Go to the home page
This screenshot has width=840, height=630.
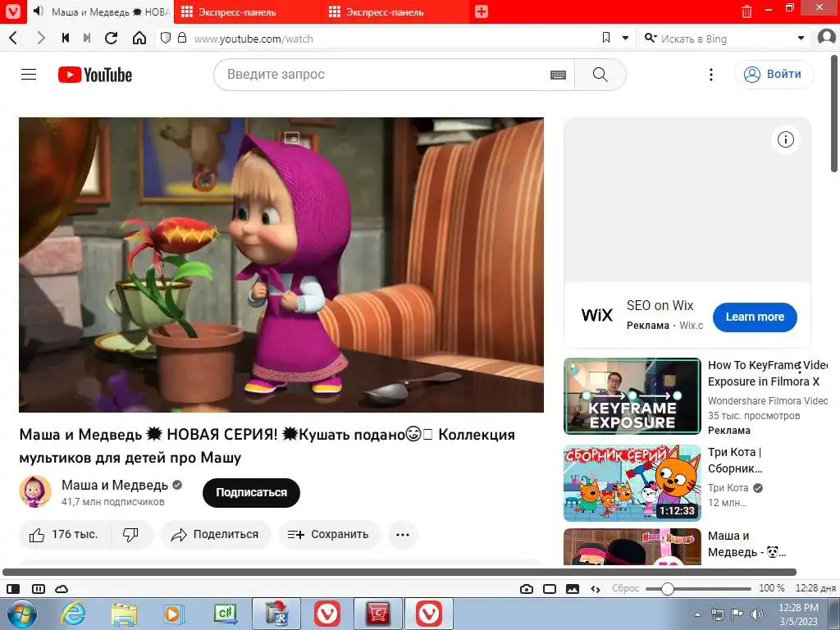click(x=139, y=38)
